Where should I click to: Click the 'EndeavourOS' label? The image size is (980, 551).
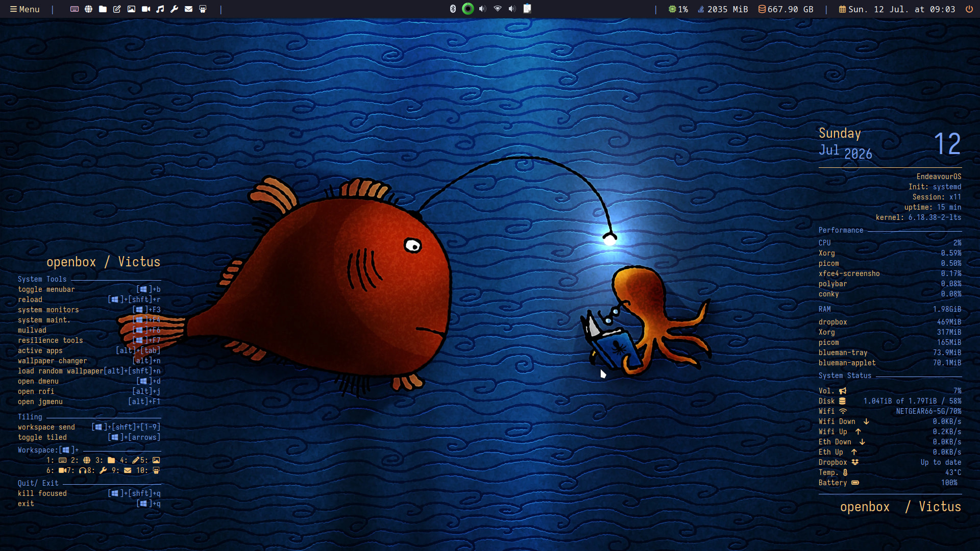(x=939, y=177)
